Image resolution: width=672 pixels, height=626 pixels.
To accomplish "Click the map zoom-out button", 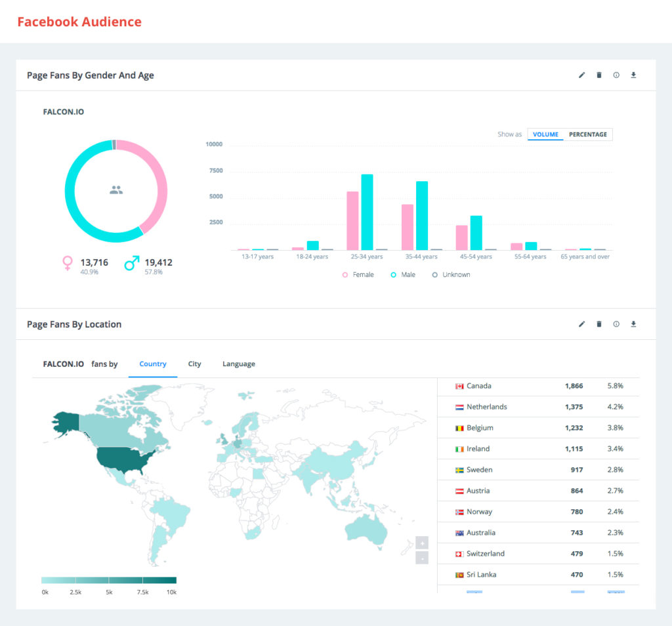I will pos(422,557).
